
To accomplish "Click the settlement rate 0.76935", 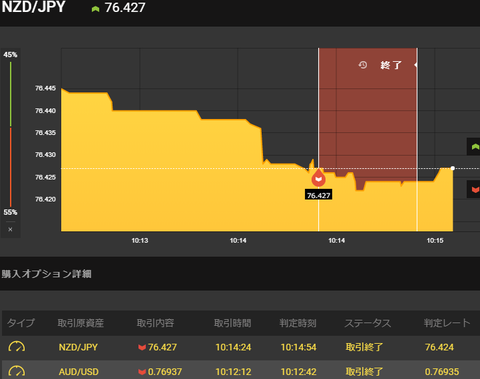I will pyautogui.click(x=442, y=372).
